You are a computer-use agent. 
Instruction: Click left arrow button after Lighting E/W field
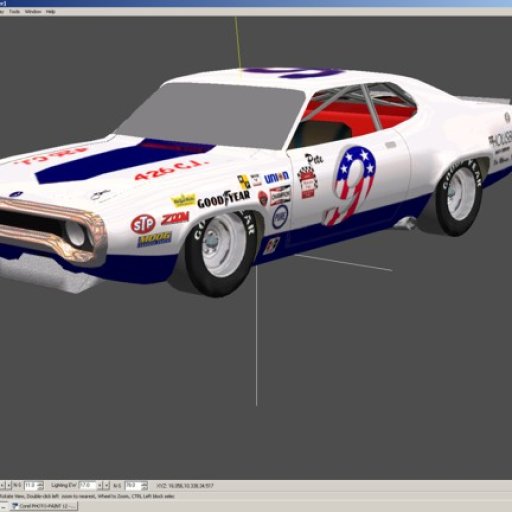point(100,485)
